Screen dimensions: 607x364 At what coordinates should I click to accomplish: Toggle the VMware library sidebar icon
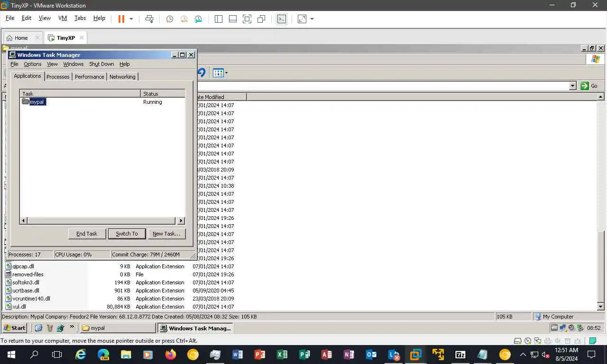[x=219, y=19]
